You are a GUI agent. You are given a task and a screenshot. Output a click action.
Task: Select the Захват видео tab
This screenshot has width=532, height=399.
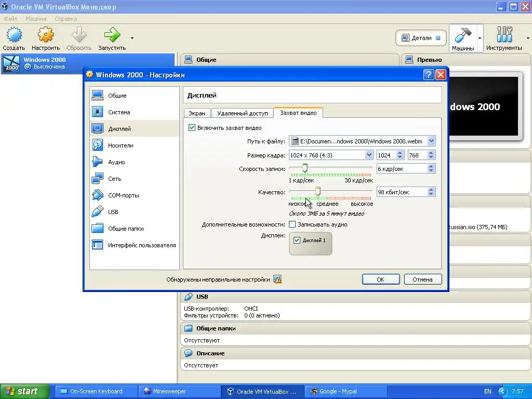pos(298,113)
